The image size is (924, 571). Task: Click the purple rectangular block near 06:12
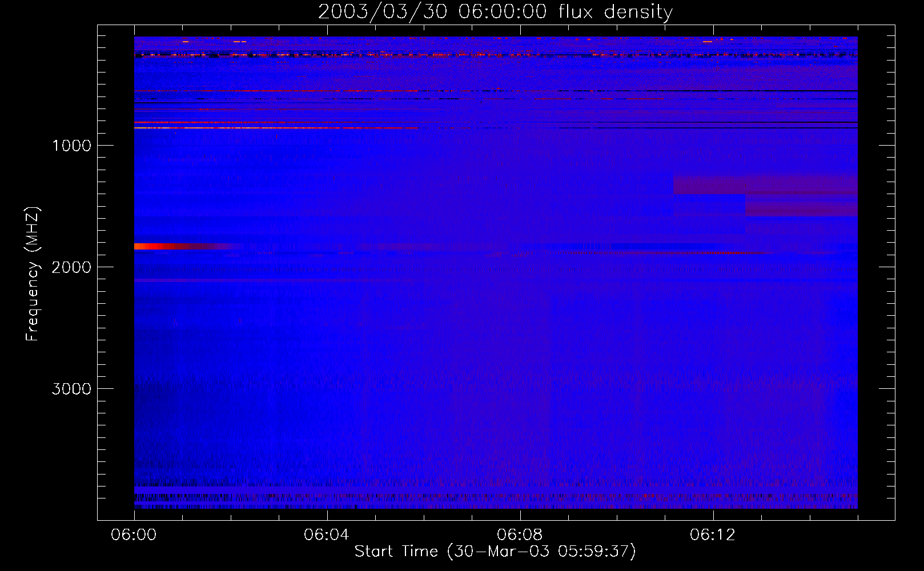coord(765,185)
